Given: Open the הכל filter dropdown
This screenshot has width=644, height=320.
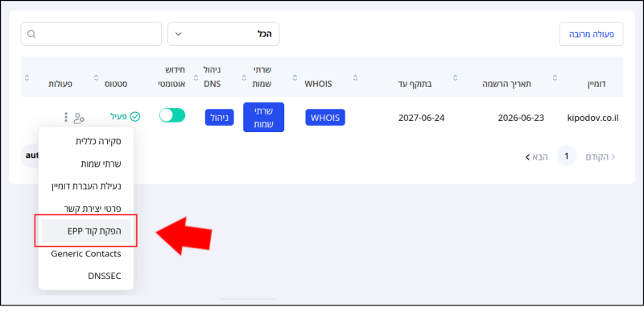Looking at the screenshot, I should click(224, 34).
